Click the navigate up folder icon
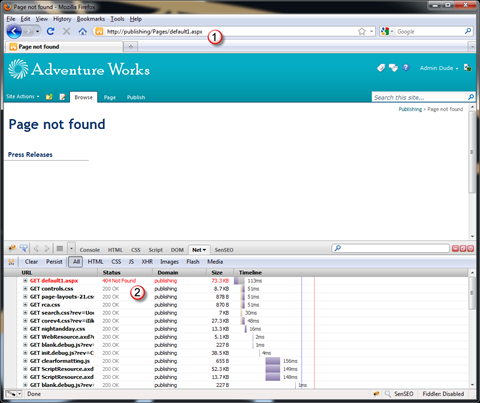This screenshot has width=480, height=403. [49, 97]
